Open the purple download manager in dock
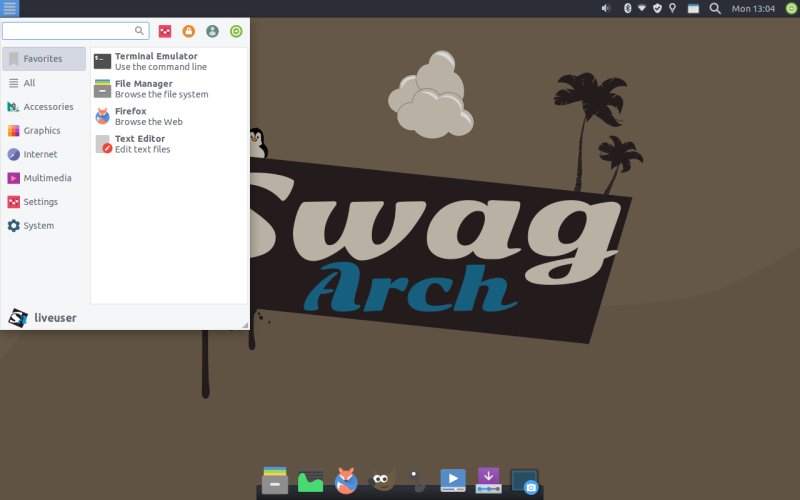This screenshot has height=500, width=800. click(488, 481)
